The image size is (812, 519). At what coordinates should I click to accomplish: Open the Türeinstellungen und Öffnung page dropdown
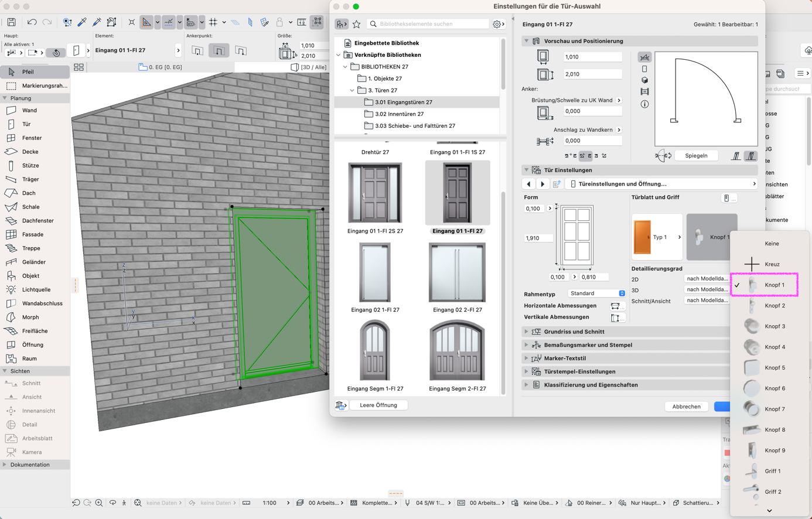(x=662, y=184)
